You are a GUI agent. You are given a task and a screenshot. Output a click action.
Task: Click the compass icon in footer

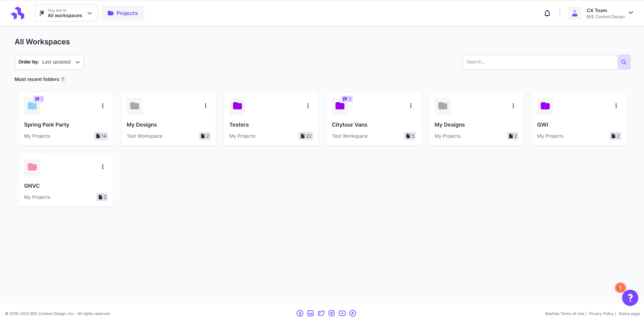click(353, 313)
